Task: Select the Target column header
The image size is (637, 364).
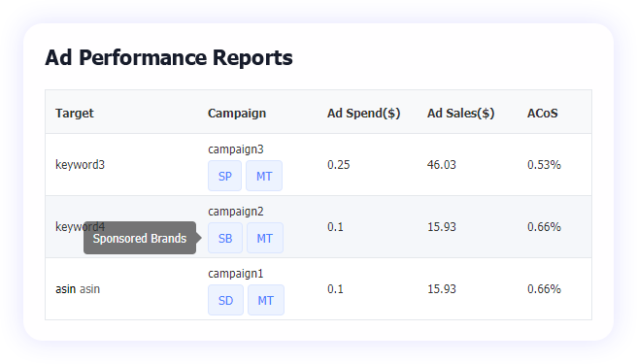Action: coord(75,113)
